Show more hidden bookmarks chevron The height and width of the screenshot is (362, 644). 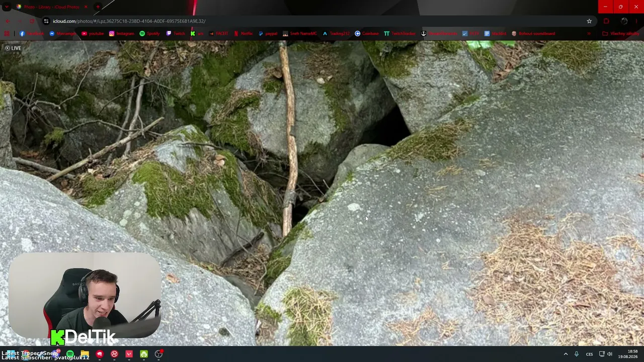[x=589, y=34]
